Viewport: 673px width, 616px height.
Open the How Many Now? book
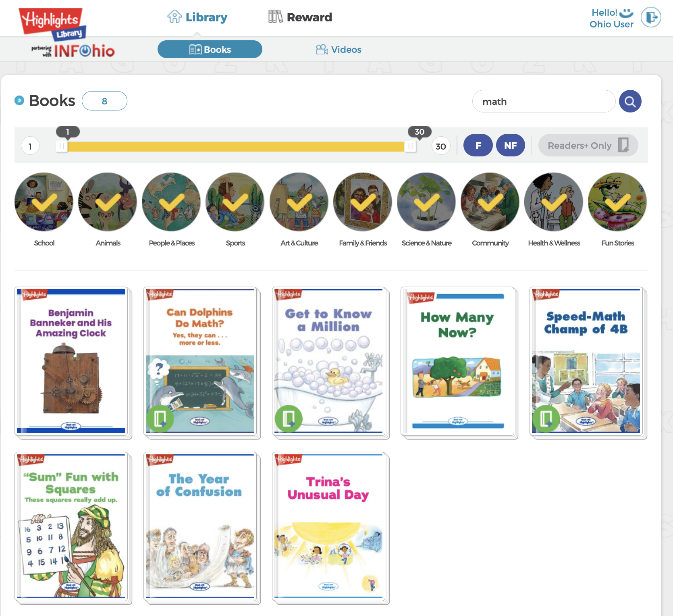[458, 362]
